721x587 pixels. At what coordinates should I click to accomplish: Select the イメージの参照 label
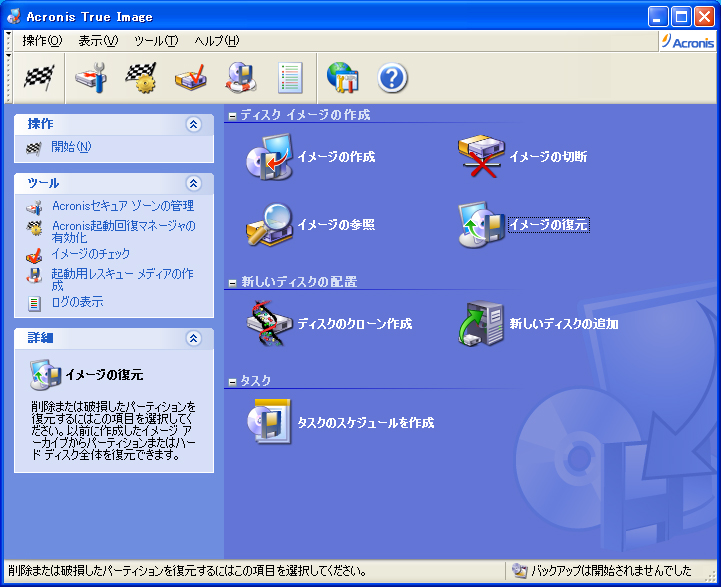click(336, 225)
